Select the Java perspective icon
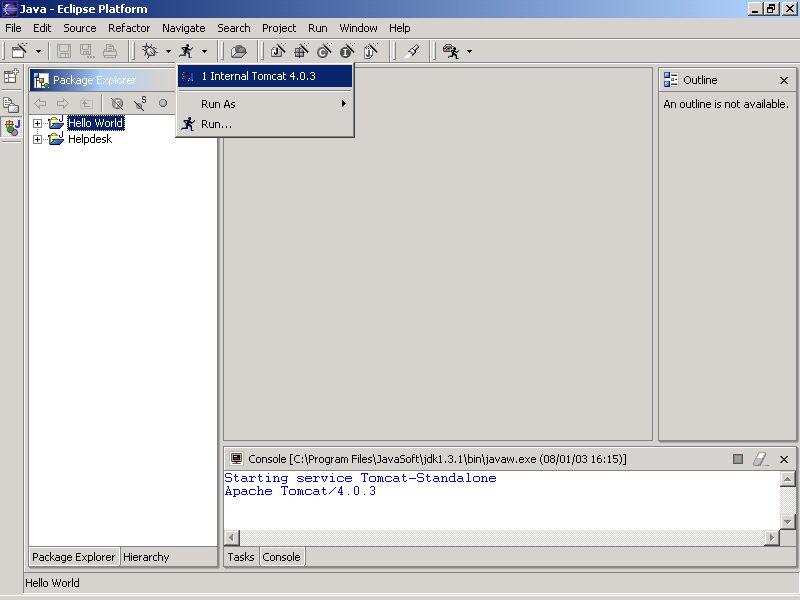The height and width of the screenshot is (600, 800). click(x=11, y=127)
